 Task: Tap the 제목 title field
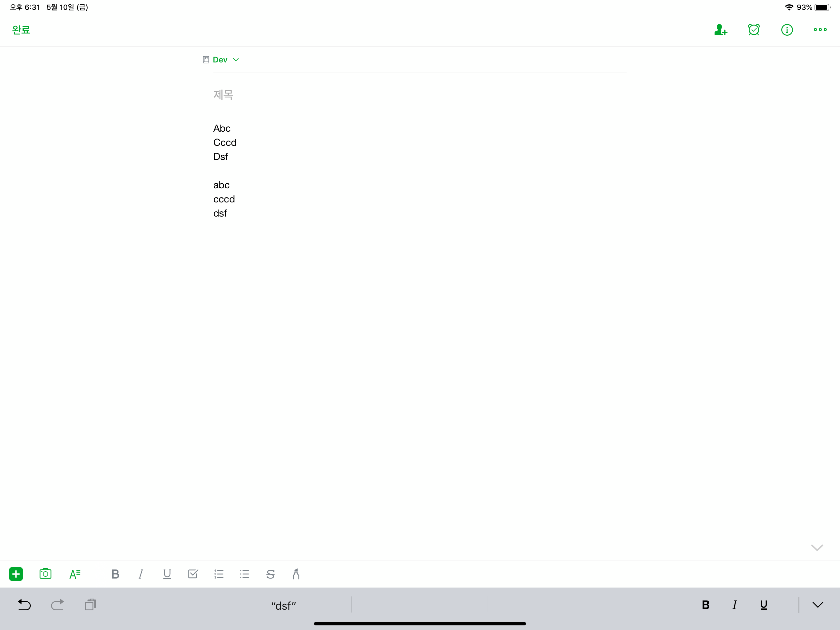(223, 95)
